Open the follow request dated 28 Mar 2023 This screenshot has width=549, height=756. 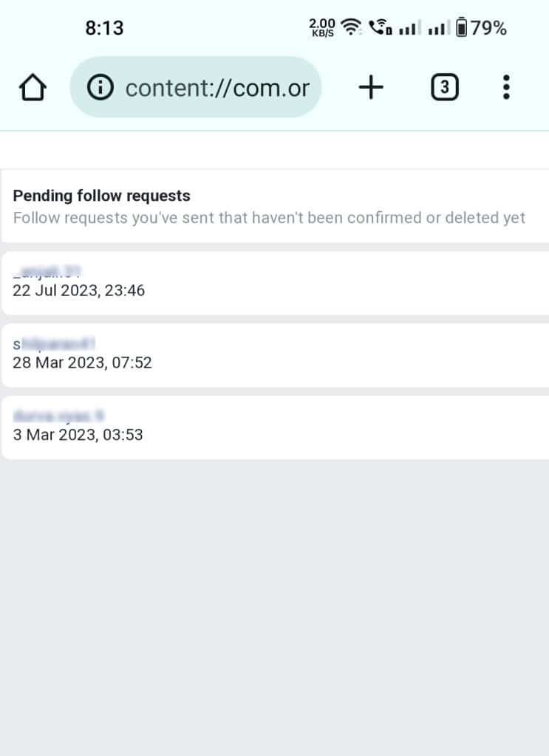tap(273, 354)
